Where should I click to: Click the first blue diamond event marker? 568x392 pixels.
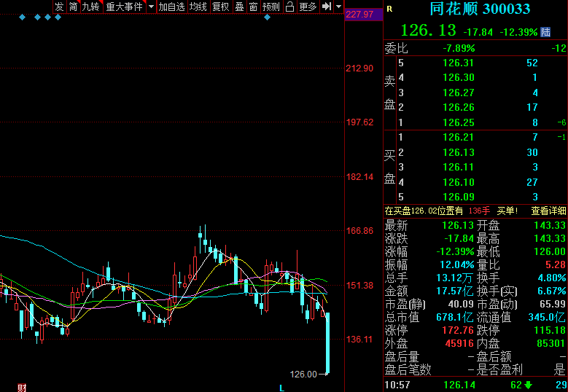[23, 17]
